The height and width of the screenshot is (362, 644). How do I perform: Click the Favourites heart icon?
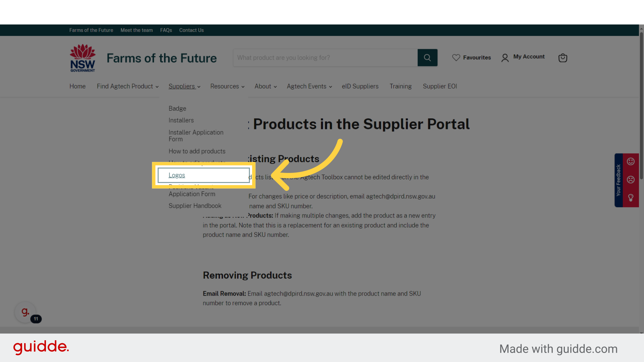pos(456,58)
